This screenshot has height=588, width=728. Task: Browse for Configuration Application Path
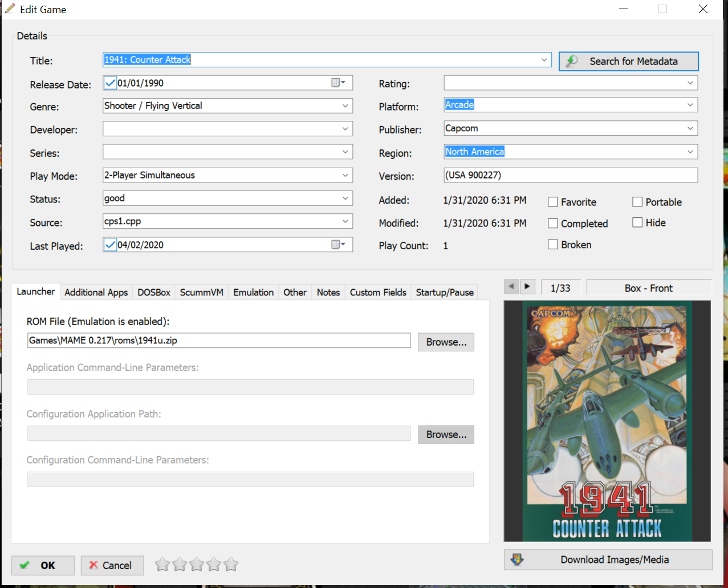pyautogui.click(x=446, y=435)
